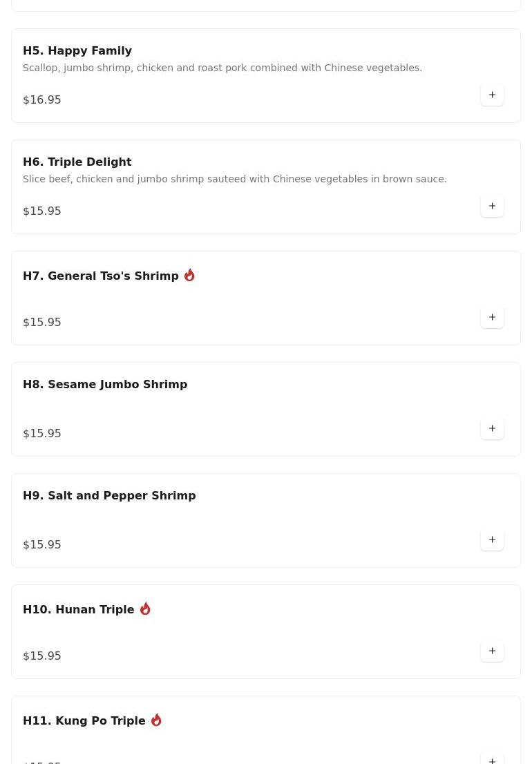
Task: Click the $16.95 price of Happy Family
Action: pyautogui.click(x=42, y=100)
